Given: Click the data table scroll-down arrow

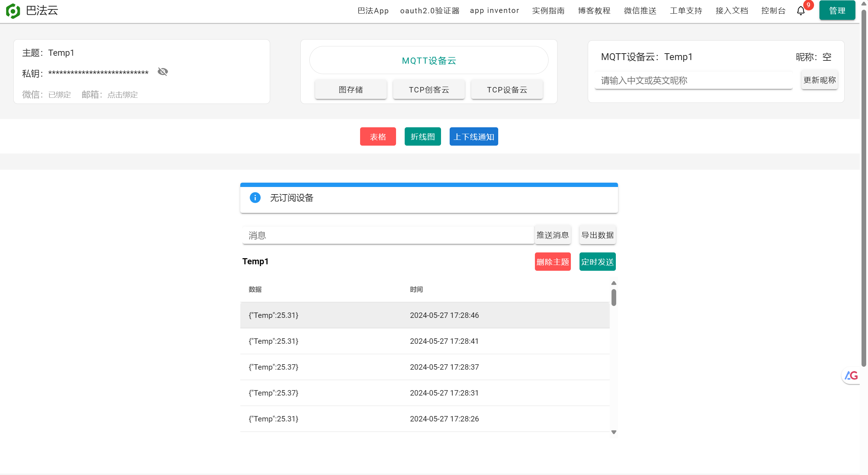Looking at the screenshot, I should coord(614,432).
